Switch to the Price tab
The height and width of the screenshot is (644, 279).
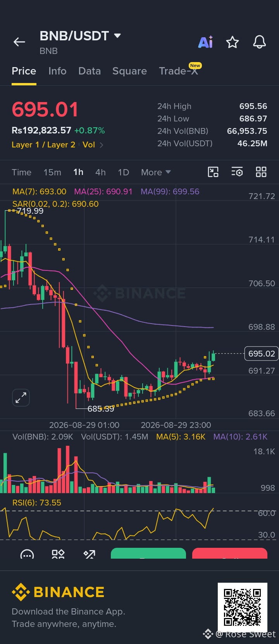pos(24,71)
